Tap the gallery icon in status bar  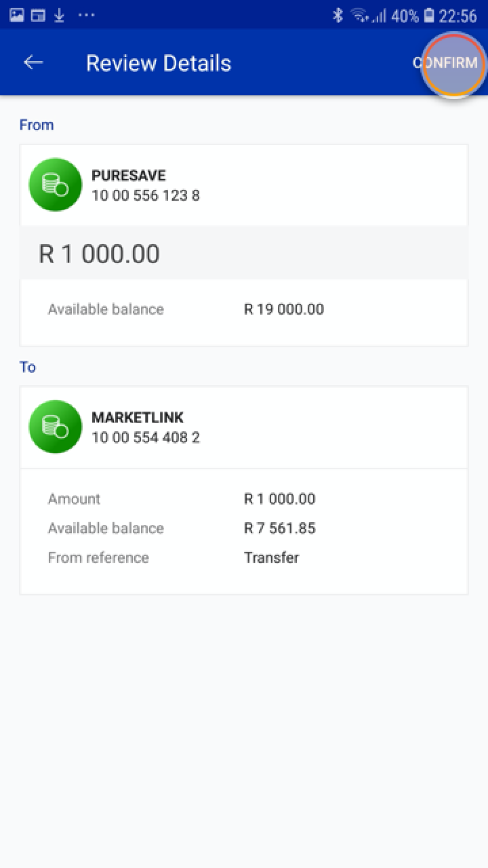pyautogui.click(x=17, y=15)
